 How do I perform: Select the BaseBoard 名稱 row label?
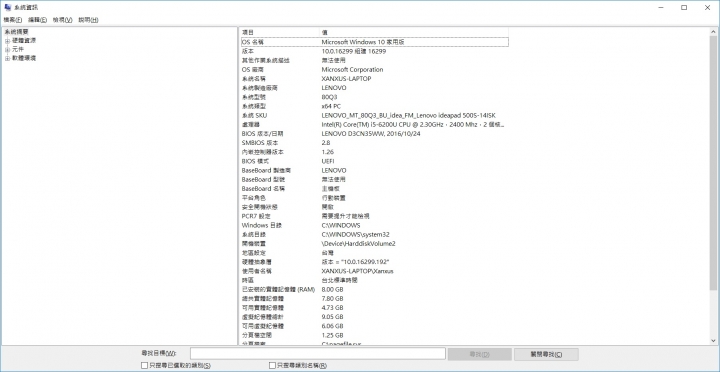point(263,189)
